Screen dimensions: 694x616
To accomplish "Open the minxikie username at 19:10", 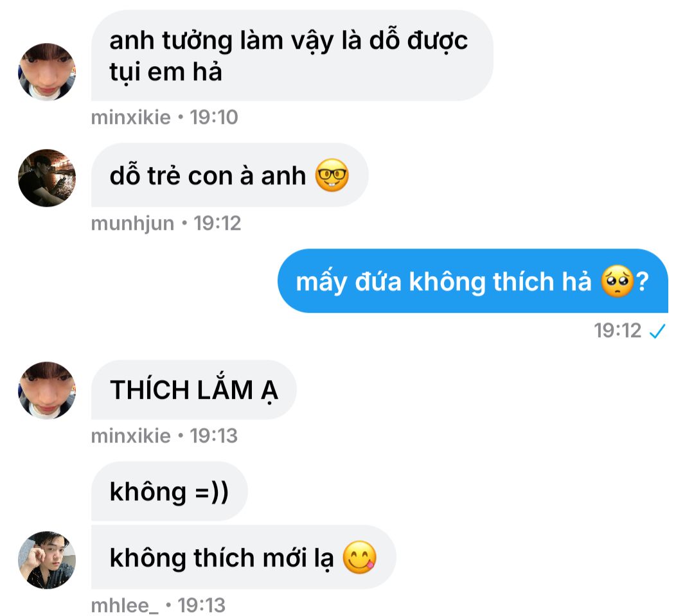I will [130, 118].
